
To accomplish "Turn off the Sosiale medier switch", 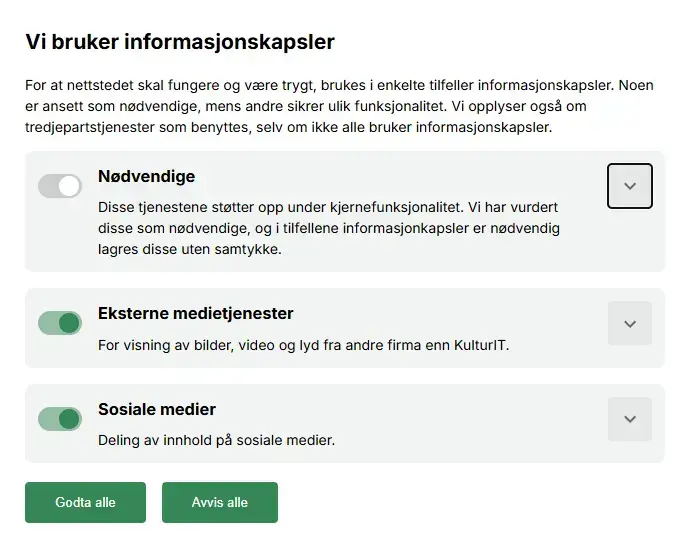I will (59, 419).
